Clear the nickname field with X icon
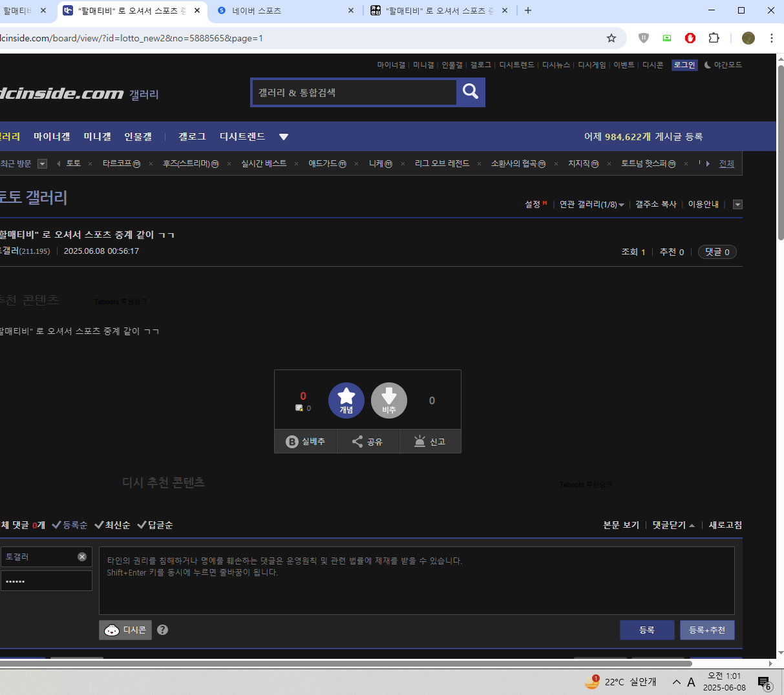784x695 pixels. point(82,557)
